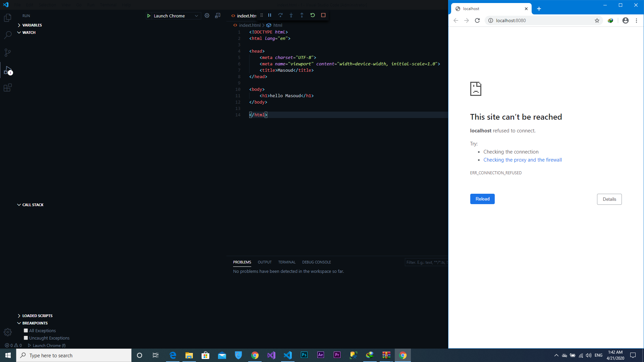644x362 pixels.
Task: Click the Windows taskbar search box
Action: point(74,355)
